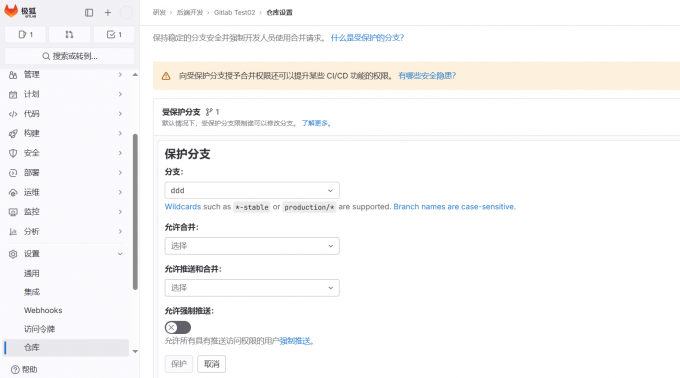Click the 构建 rocket icon
Viewport: 680px width, 378px height.
pos(13,134)
